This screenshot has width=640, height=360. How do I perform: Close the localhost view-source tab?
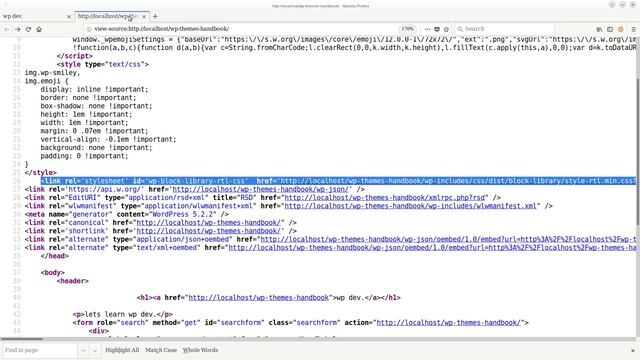pyautogui.click(x=144, y=16)
